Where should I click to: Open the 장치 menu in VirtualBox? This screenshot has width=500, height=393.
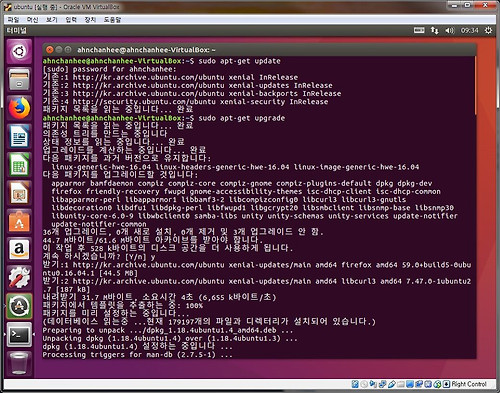pos(90,20)
